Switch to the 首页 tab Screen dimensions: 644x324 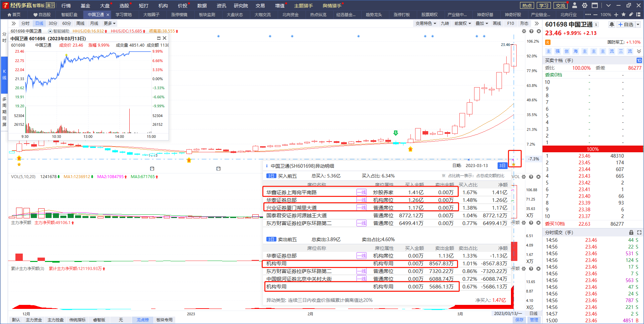click(14, 15)
